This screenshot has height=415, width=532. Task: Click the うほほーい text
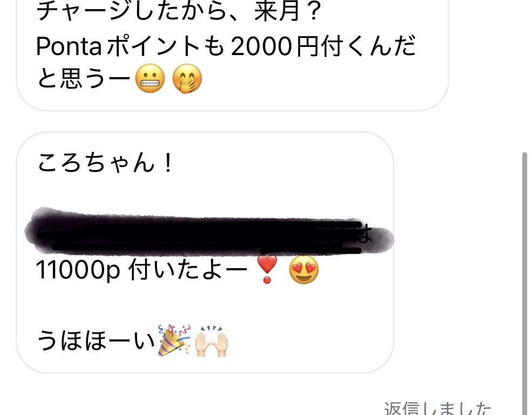pos(96,341)
